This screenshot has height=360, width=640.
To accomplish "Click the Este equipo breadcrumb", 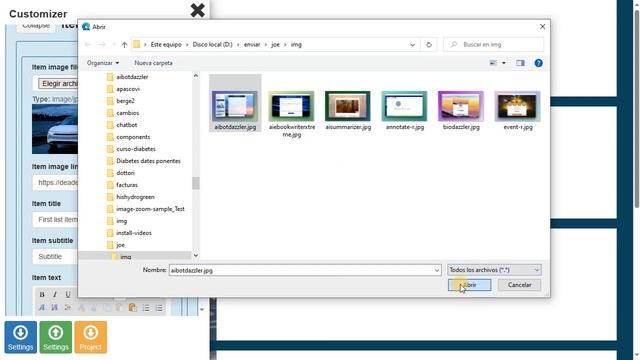I will (166, 44).
